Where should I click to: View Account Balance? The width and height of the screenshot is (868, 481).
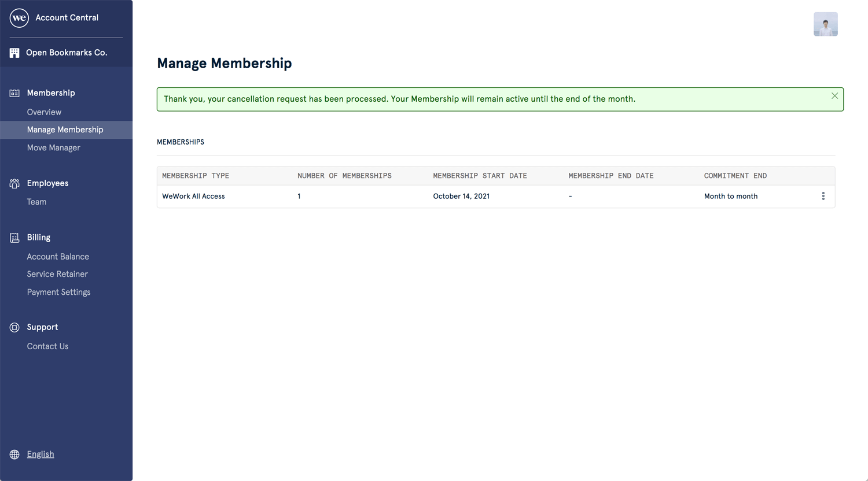[x=58, y=257]
